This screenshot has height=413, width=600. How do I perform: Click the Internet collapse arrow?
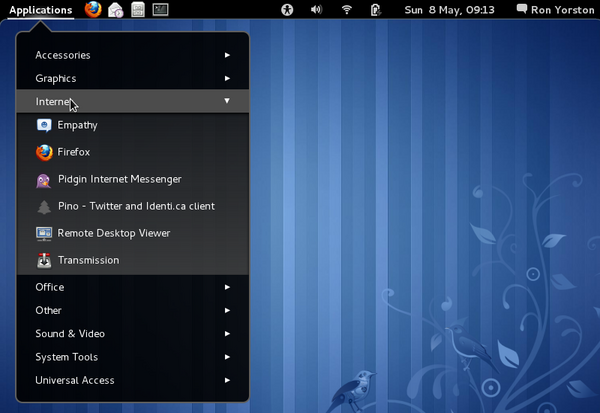[x=227, y=101]
